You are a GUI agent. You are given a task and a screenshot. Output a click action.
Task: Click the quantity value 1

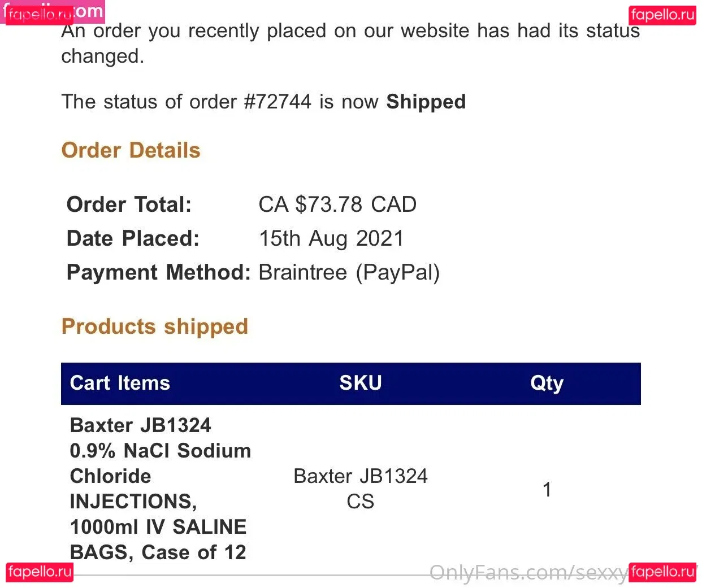point(547,489)
